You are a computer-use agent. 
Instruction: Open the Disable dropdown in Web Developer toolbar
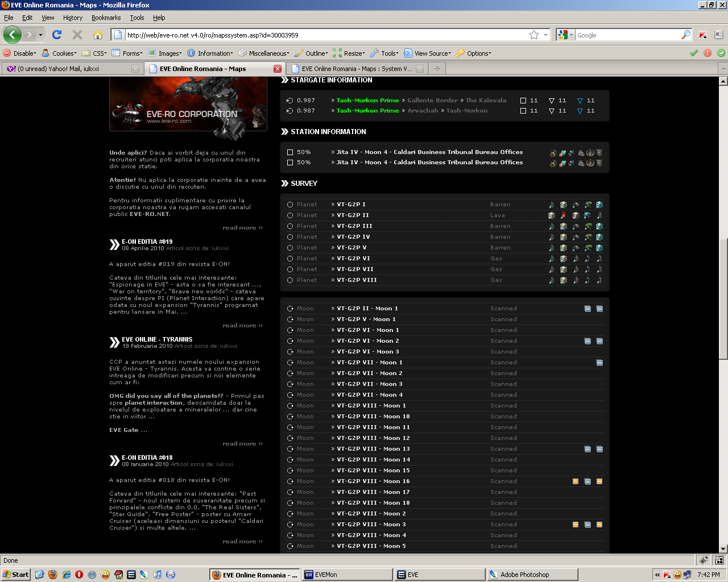pyautogui.click(x=20, y=53)
